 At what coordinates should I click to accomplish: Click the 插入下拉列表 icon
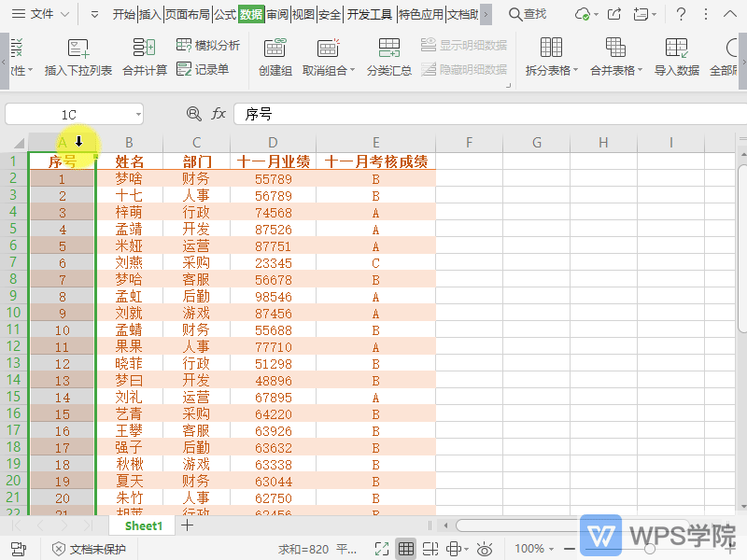78,49
